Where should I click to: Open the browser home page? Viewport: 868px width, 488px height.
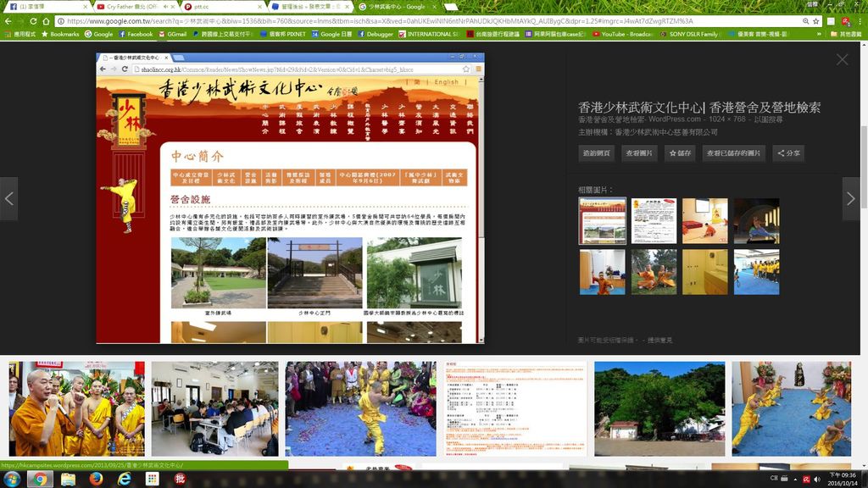46,21
